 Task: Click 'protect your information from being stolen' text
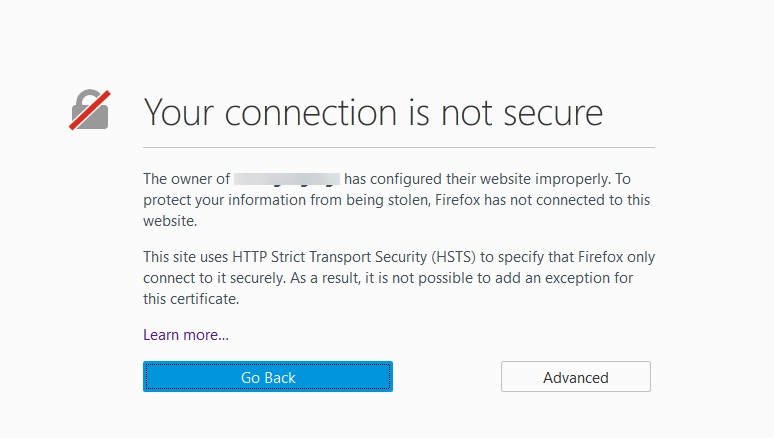pyautogui.click(x=286, y=200)
